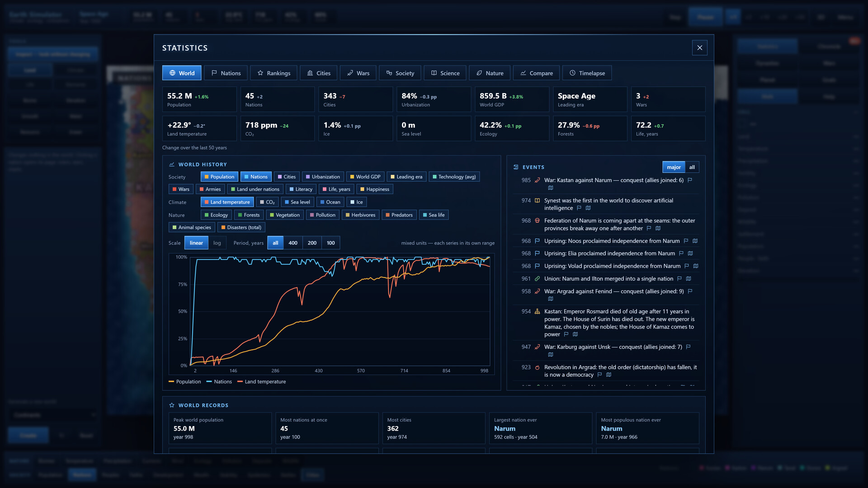This screenshot has height=488, width=868.
Task: Set chart scale to log
Action: click(217, 243)
